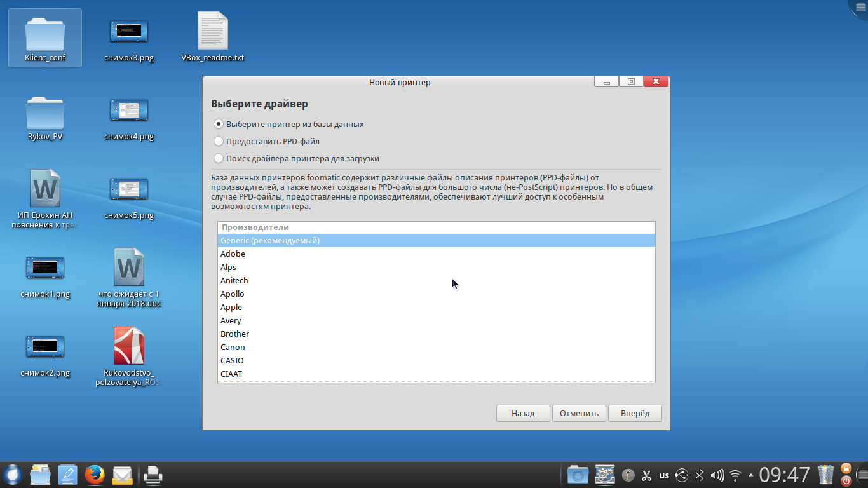Open the downloads folder on the panel

pyautogui.click(x=578, y=475)
